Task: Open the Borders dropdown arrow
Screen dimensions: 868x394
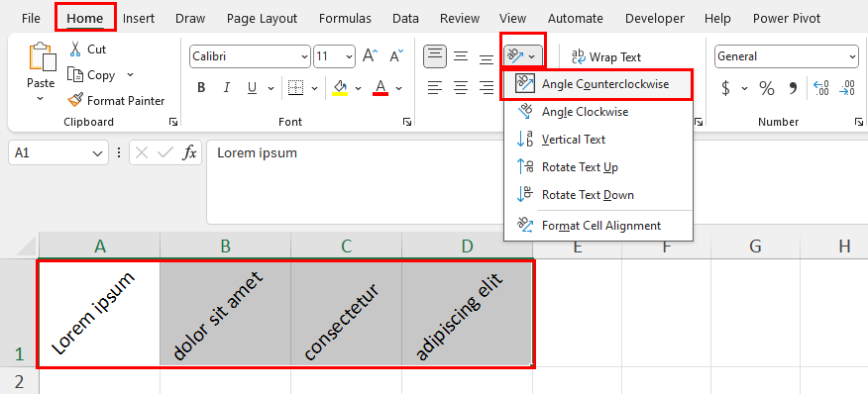Action: coord(314,87)
